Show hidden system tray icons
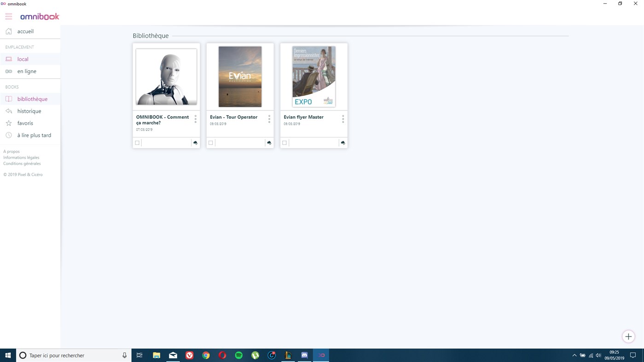644x362 pixels. (574, 355)
